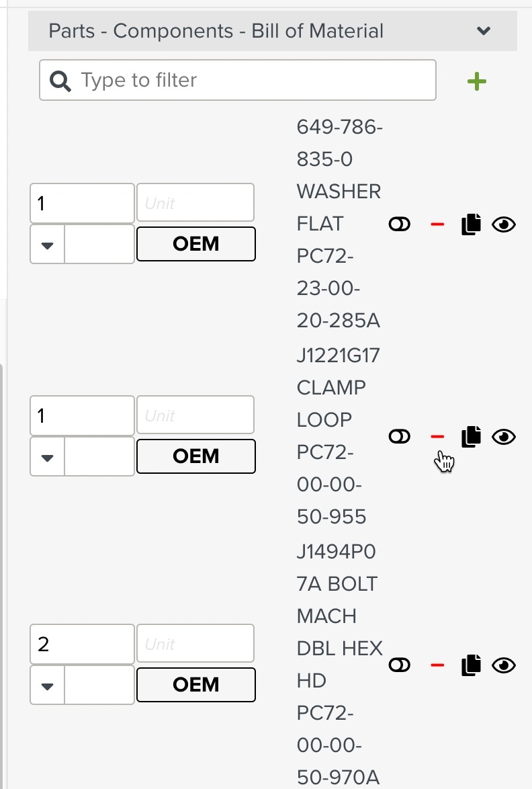The image size is (532, 789).
Task: Select the quantity field showing 2
Action: pos(81,643)
